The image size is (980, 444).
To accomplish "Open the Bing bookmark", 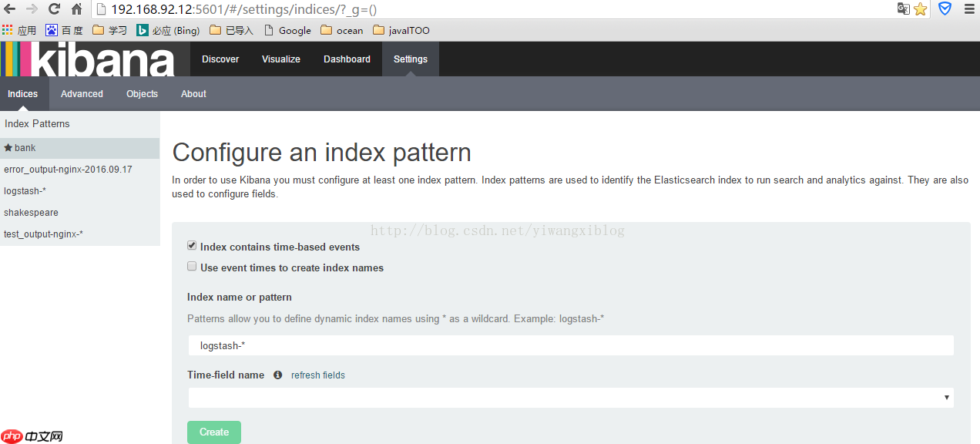I will point(168,31).
